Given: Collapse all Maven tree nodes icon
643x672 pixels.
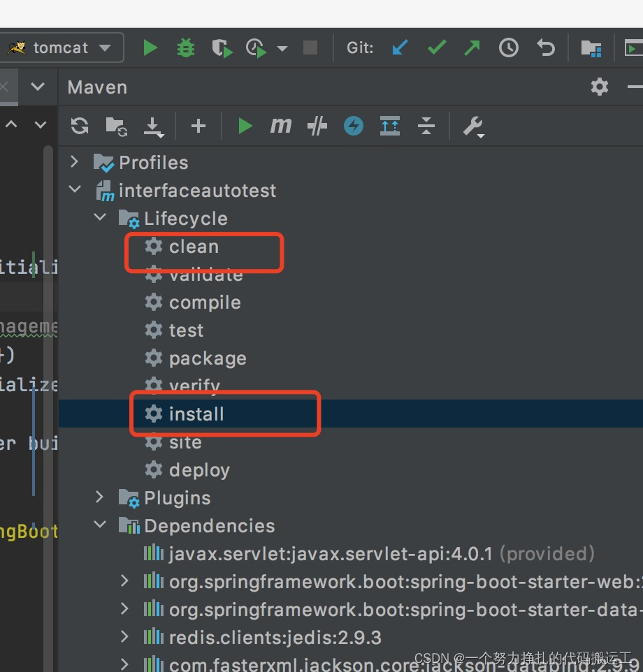Looking at the screenshot, I should point(426,126).
